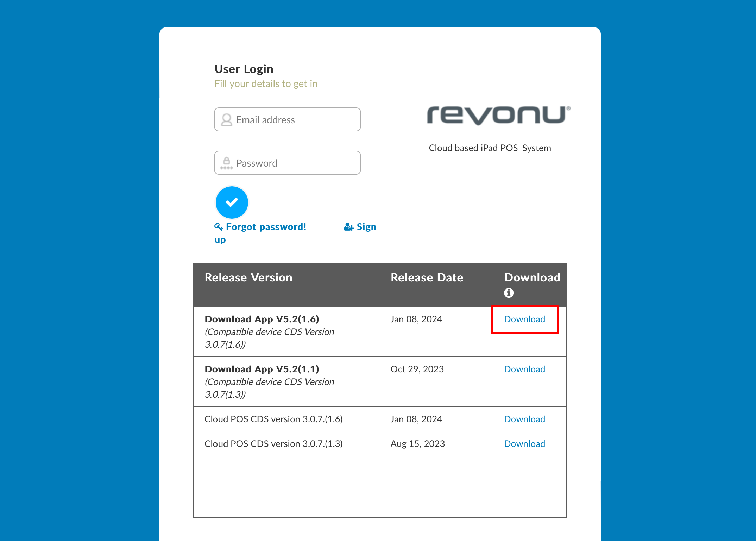756x541 pixels.
Task: Click the 'Aug 15, 2023' release date
Action: point(418,444)
